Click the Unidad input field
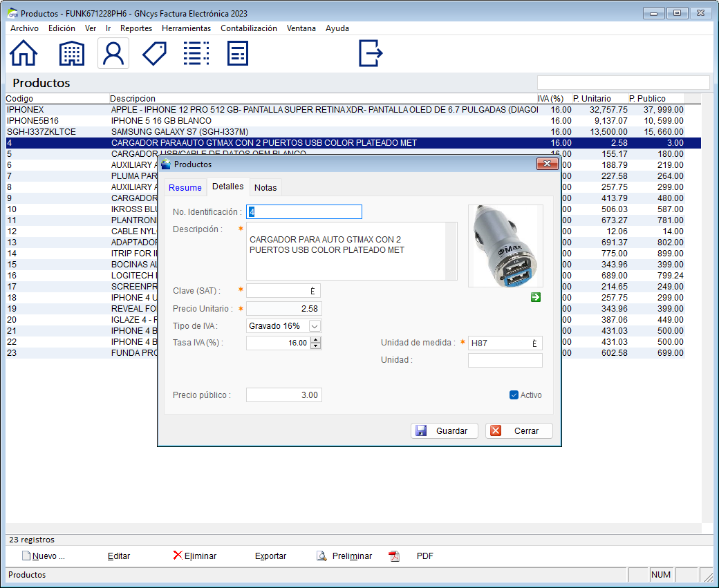This screenshot has width=719, height=588. [505, 360]
